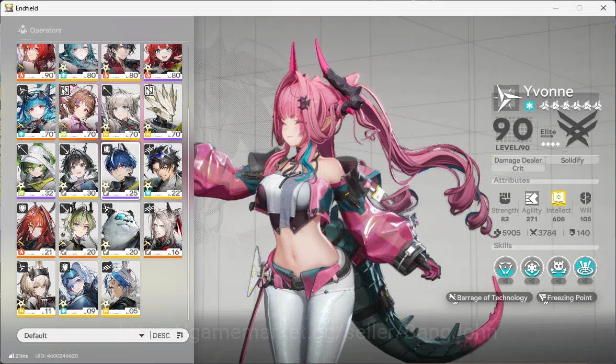Select the teal-haired level 80 operator portrait
The height and width of the screenshot is (364, 616).
click(78, 62)
